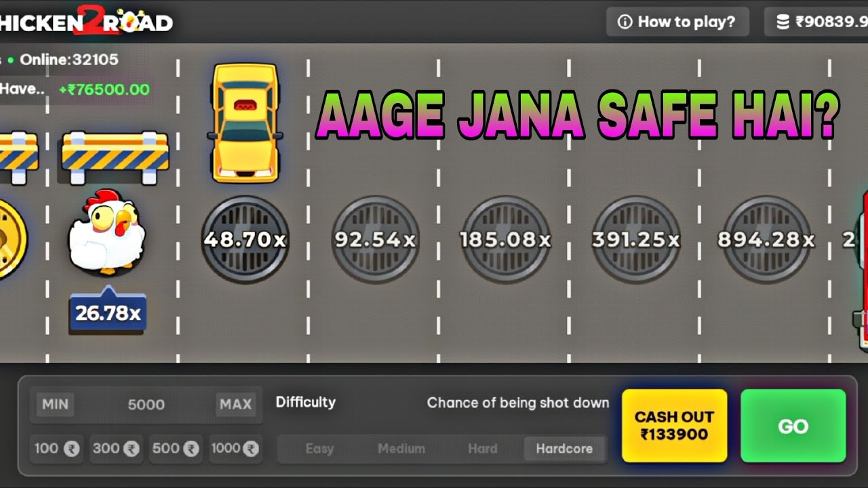Click the info icon in How to play

625,22
